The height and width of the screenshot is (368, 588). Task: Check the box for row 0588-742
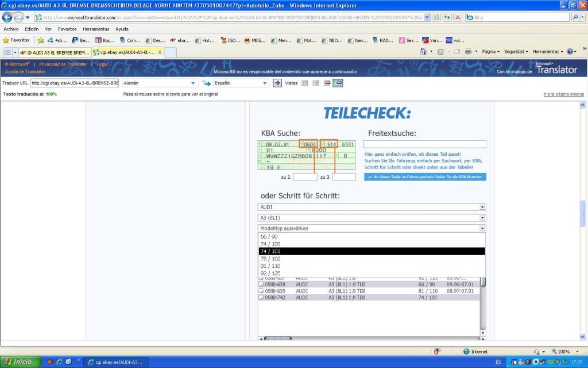[261, 297]
